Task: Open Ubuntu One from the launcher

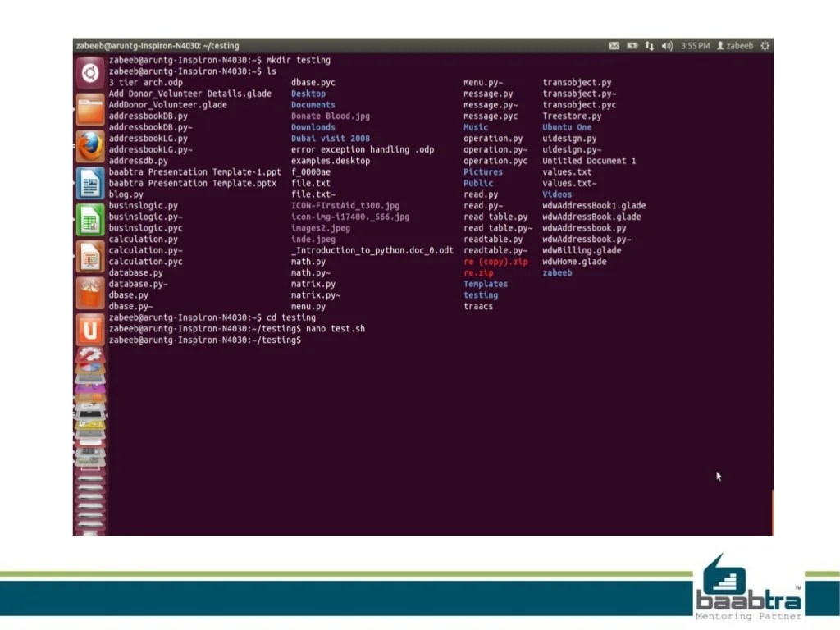Action: pyautogui.click(x=89, y=327)
